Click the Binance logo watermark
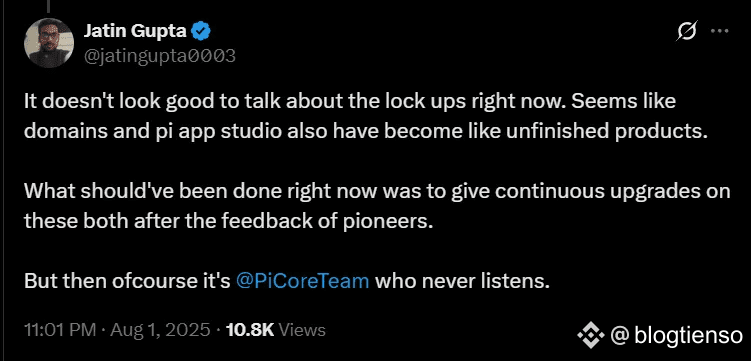Viewport: 751px width, 361px height. pos(592,336)
